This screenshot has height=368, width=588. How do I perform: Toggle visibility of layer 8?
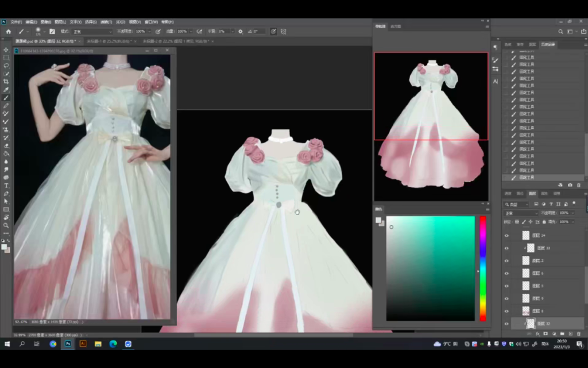click(506, 311)
